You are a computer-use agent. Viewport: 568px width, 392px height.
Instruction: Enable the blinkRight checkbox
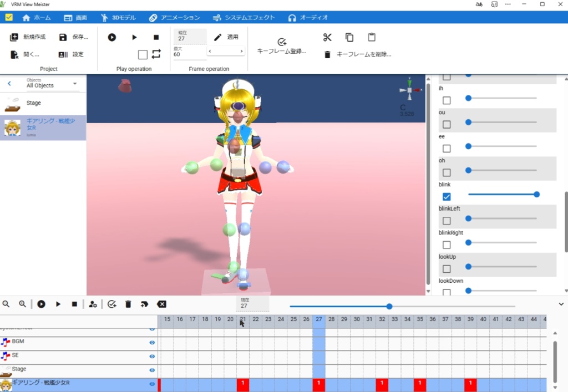pos(447,245)
